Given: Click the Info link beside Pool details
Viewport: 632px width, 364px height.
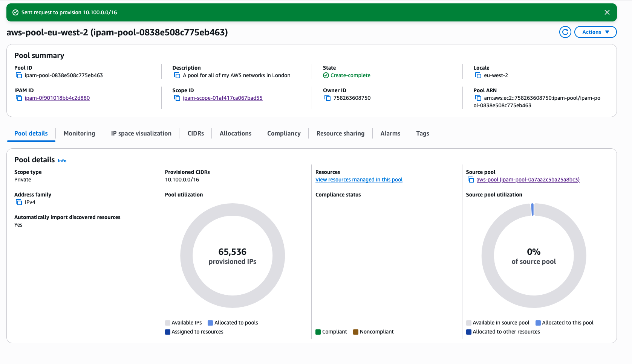Looking at the screenshot, I should pyautogui.click(x=62, y=161).
